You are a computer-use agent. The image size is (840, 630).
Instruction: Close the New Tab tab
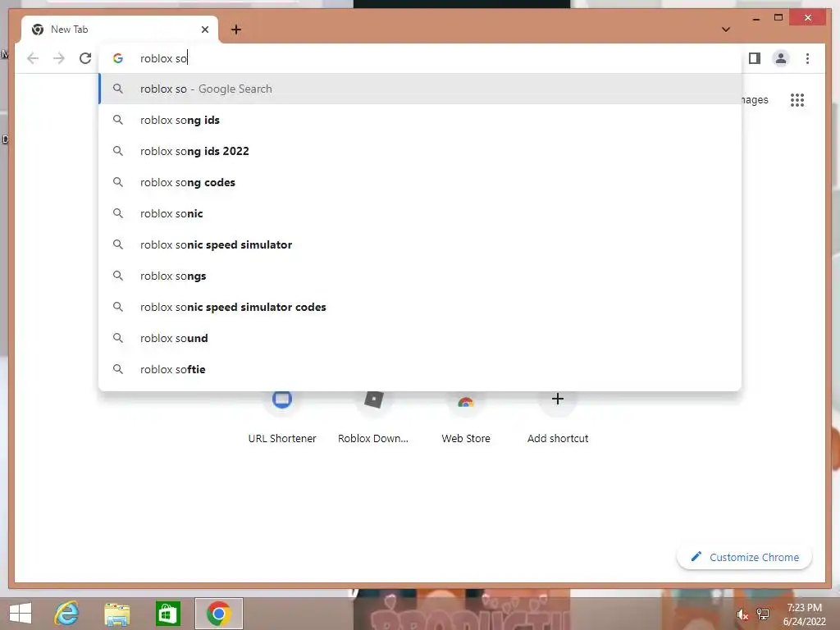coord(204,30)
